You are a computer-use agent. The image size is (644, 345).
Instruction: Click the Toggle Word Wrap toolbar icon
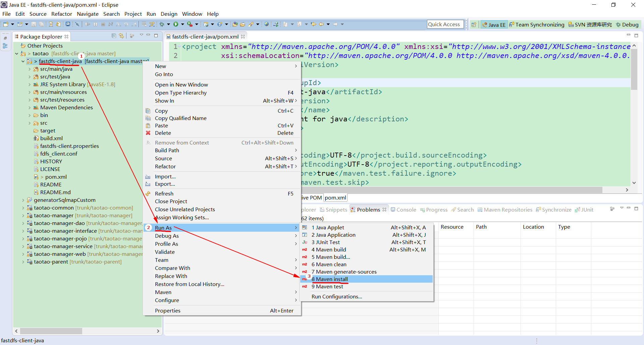pos(144,24)
